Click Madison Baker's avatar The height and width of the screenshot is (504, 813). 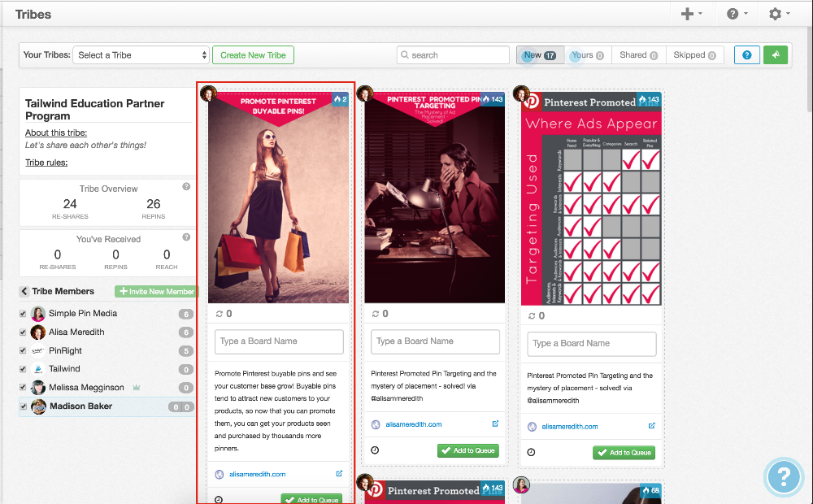[x=38, y=406]
